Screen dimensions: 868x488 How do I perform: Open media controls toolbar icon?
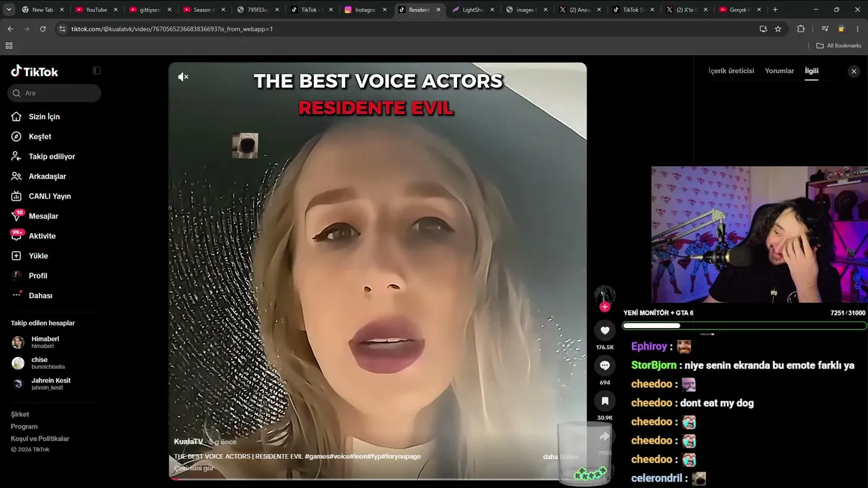click(825, 28)
